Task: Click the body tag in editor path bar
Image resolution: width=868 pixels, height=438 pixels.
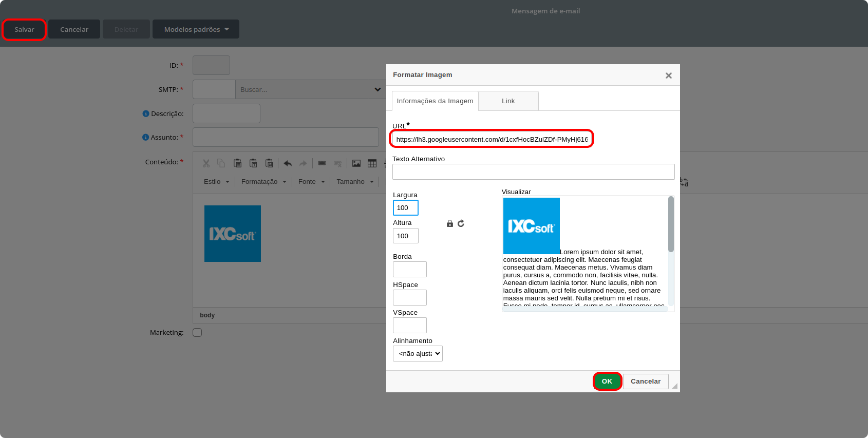Action: [207, 315]
